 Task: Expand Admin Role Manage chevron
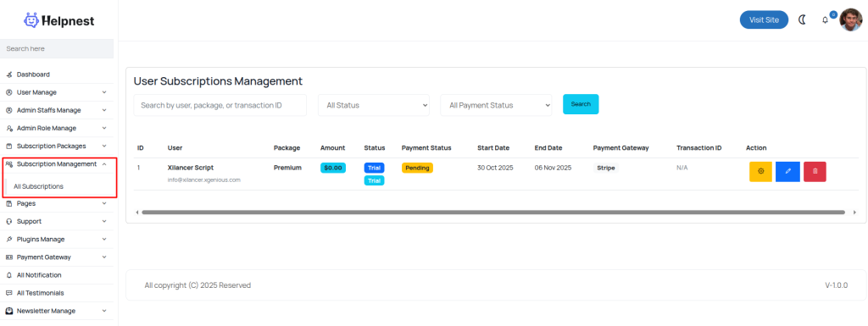click(x=104, y=128)
